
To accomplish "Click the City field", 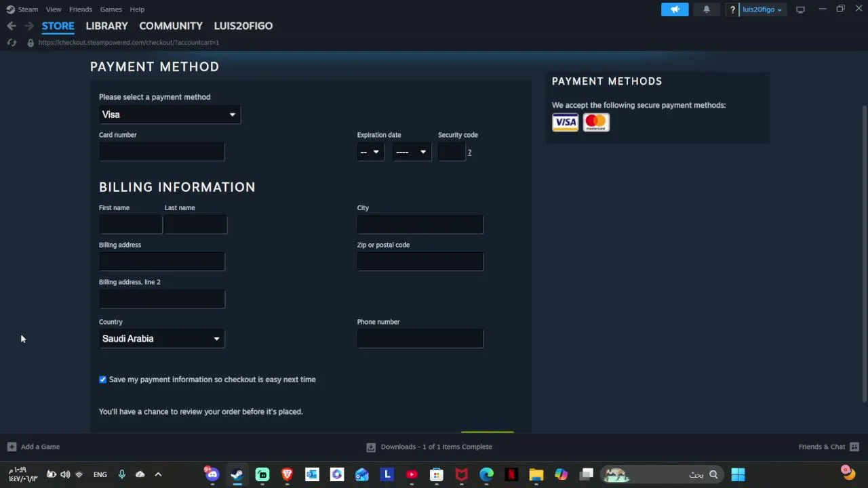I will click(x=420, y=224).
